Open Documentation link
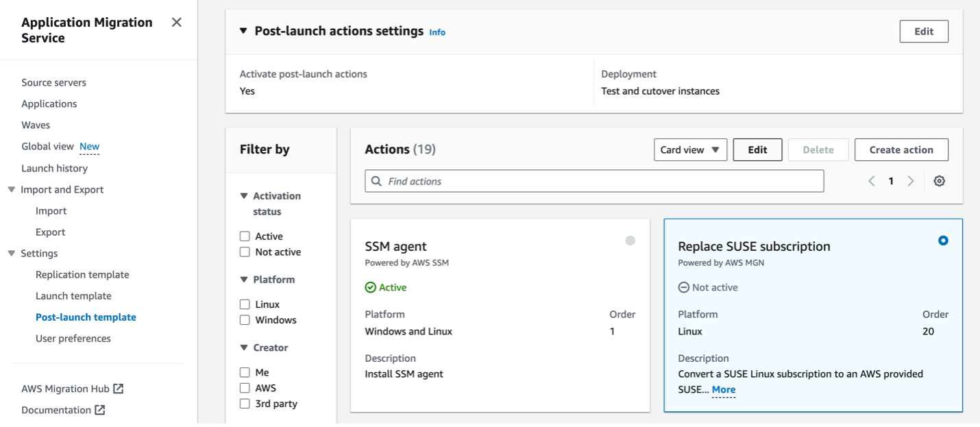The width and height of the screenshot is (980, 427). 56,410
